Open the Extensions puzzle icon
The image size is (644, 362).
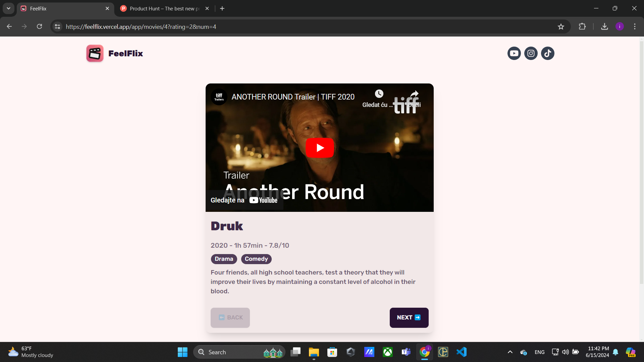[582, 26]
